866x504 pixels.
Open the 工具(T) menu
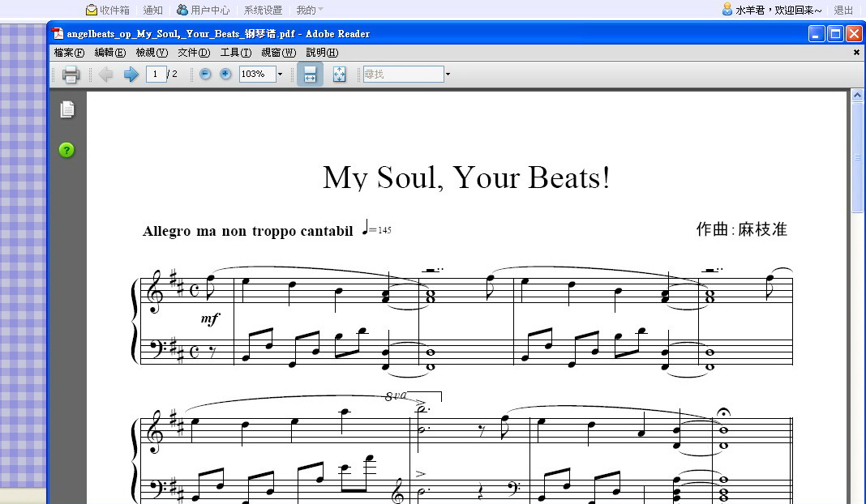(x=236, y=53)
